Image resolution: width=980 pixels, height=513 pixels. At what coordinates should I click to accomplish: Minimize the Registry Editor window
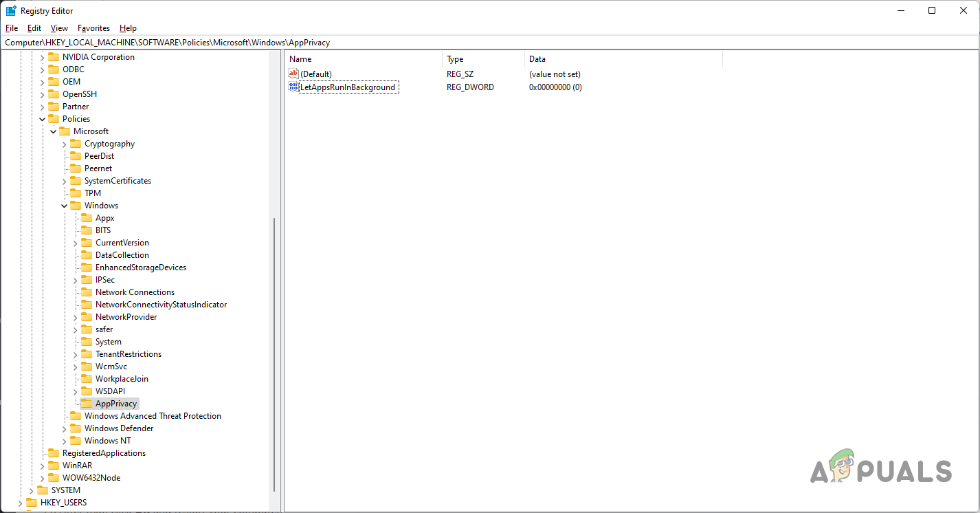900,10
